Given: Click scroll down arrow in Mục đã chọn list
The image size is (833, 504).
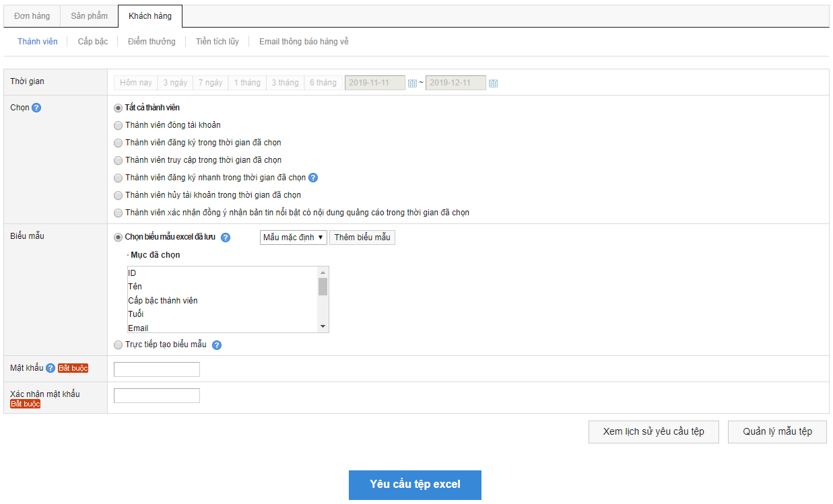Looking at the screenshot, I should [x=323, y=326].
